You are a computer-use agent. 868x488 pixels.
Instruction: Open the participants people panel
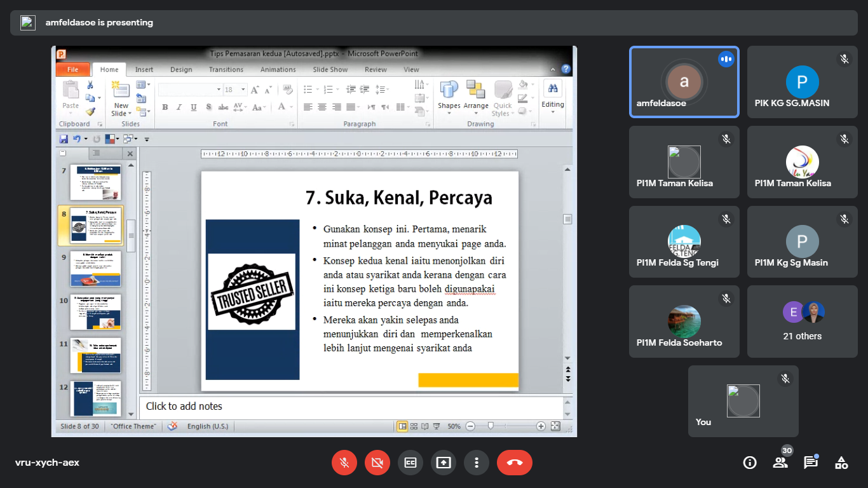point(780,463)
